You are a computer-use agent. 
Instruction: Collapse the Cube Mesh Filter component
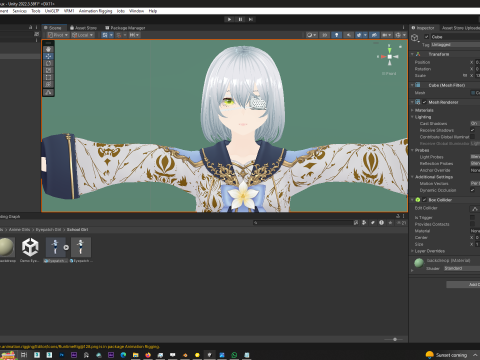click(x=412, y=85)
